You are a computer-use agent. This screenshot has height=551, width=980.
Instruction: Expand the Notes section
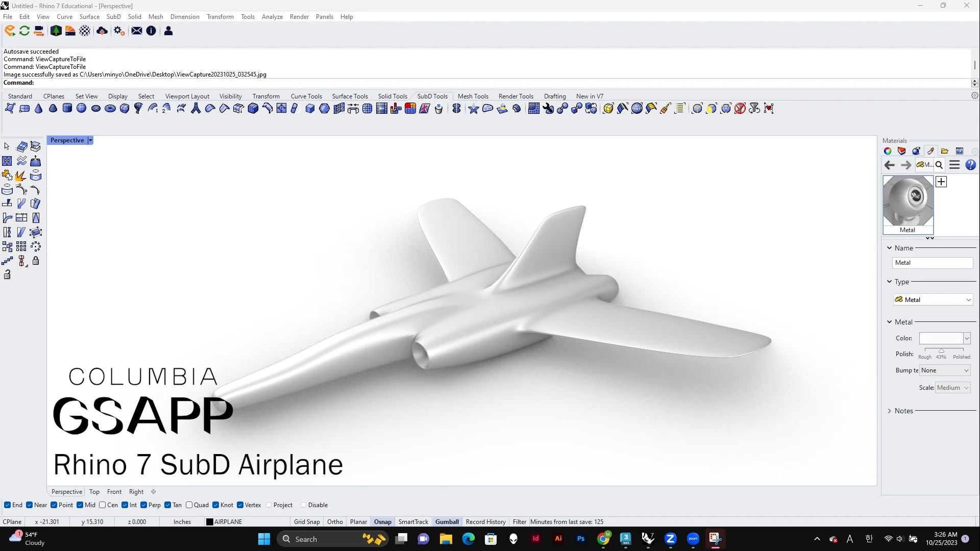coord(890,411)
